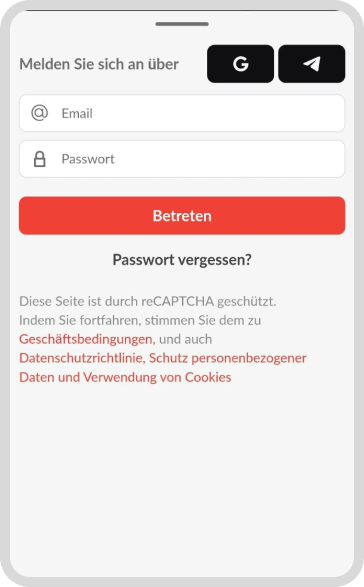Sign in with the Google icon button
Screen dimensions: 364x587
click(240, 64)
